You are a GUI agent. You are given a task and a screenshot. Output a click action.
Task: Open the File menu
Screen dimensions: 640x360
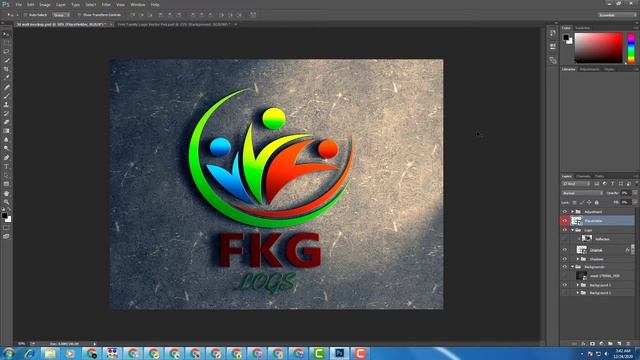tap(18, 4)
